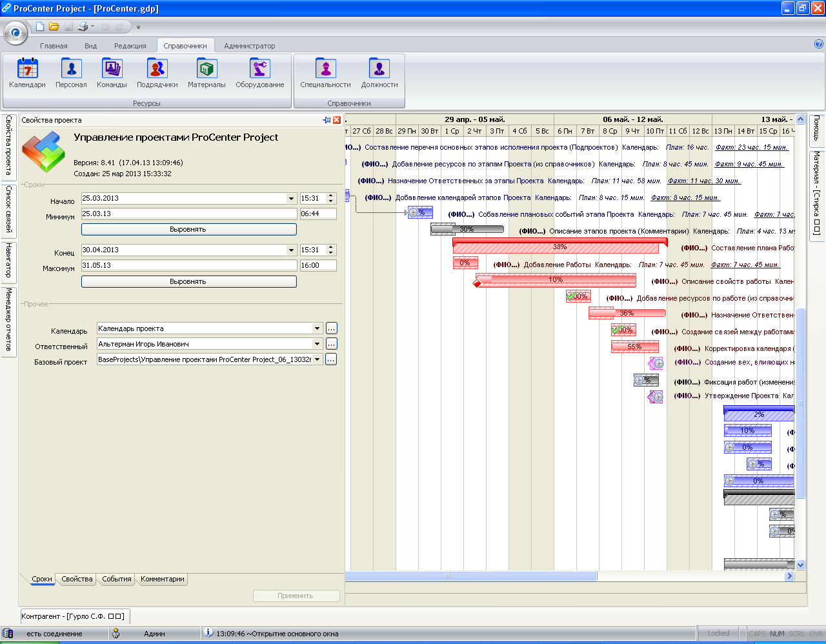Select the Сроки tab
Screen dimensions: 826x644
[x=42, y=579]
